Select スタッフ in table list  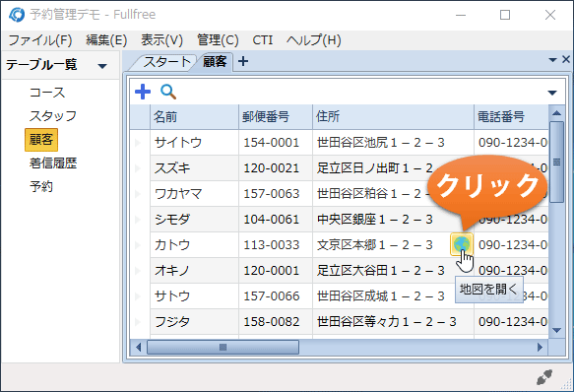tap(53, 116)
